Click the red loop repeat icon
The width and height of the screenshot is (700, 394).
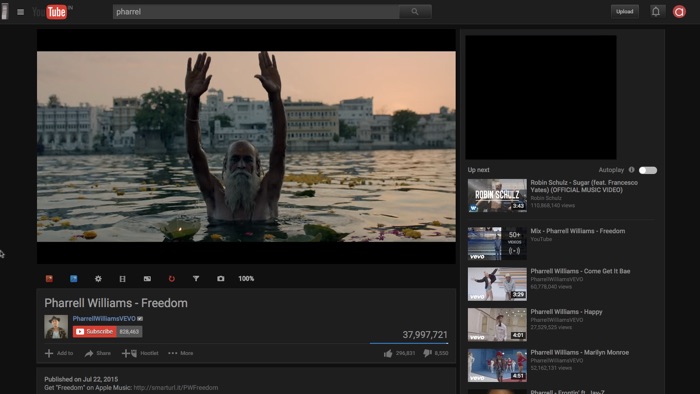(x=171, y=278)
